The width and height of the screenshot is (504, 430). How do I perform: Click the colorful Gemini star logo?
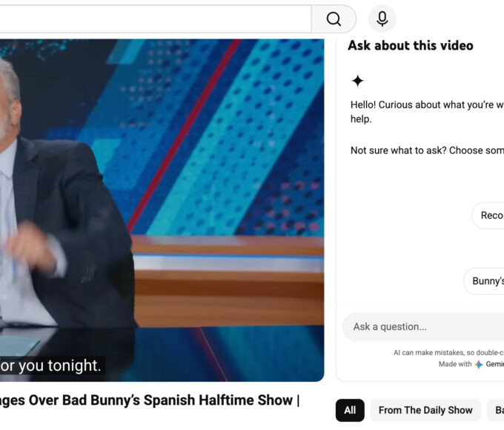point(479,365)
